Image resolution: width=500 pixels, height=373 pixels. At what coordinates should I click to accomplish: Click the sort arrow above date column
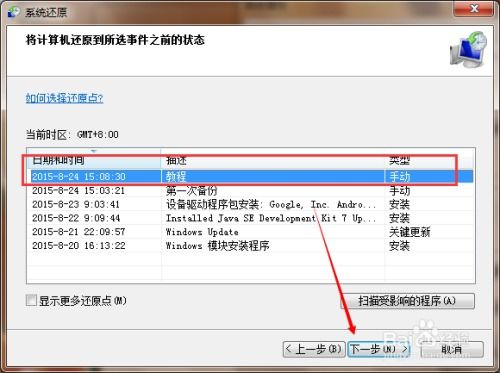click(94, 151)
